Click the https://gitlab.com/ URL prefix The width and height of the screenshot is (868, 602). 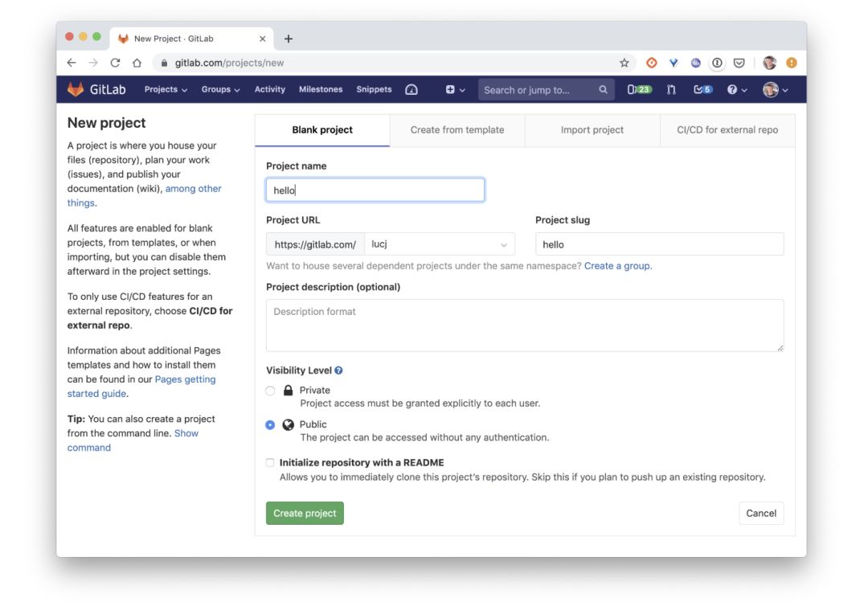[315, 244]
